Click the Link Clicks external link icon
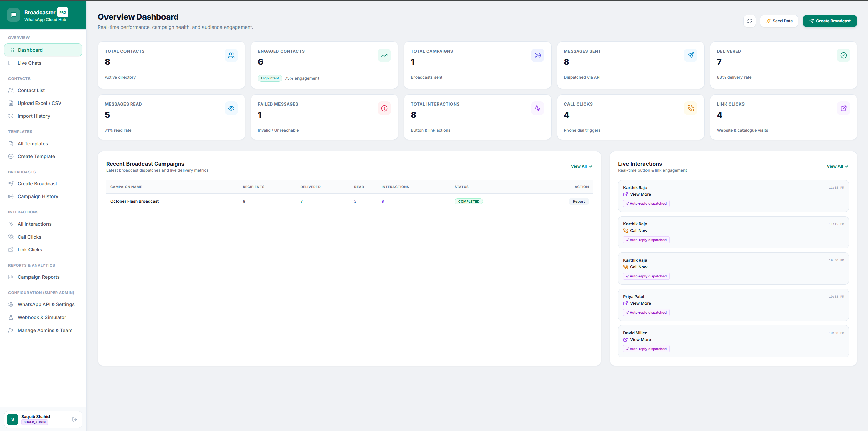Screen dimensions: 868x431 point(844,108)
